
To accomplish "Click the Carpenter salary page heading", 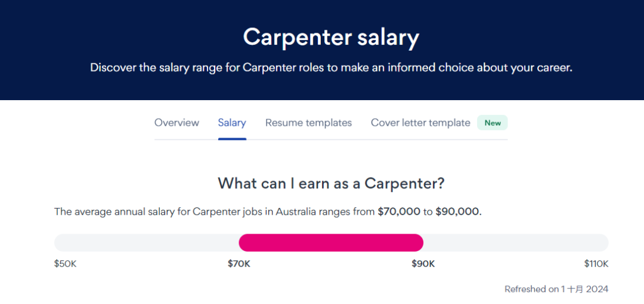I will coord(331,38).
